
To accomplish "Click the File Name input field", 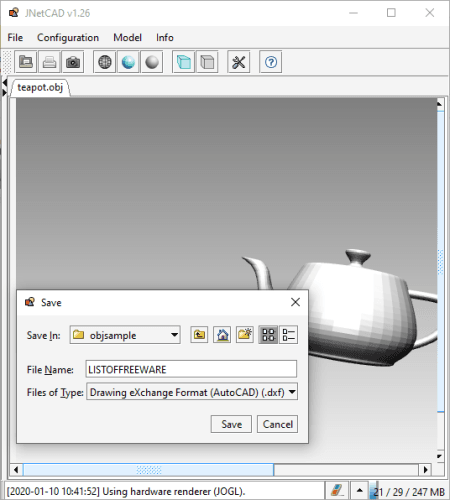I will tap(191, 369).
